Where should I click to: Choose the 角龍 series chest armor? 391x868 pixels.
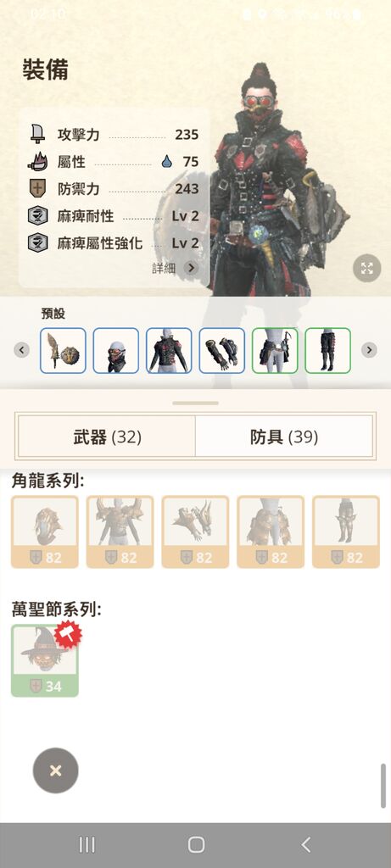click(x=120, y=532)
